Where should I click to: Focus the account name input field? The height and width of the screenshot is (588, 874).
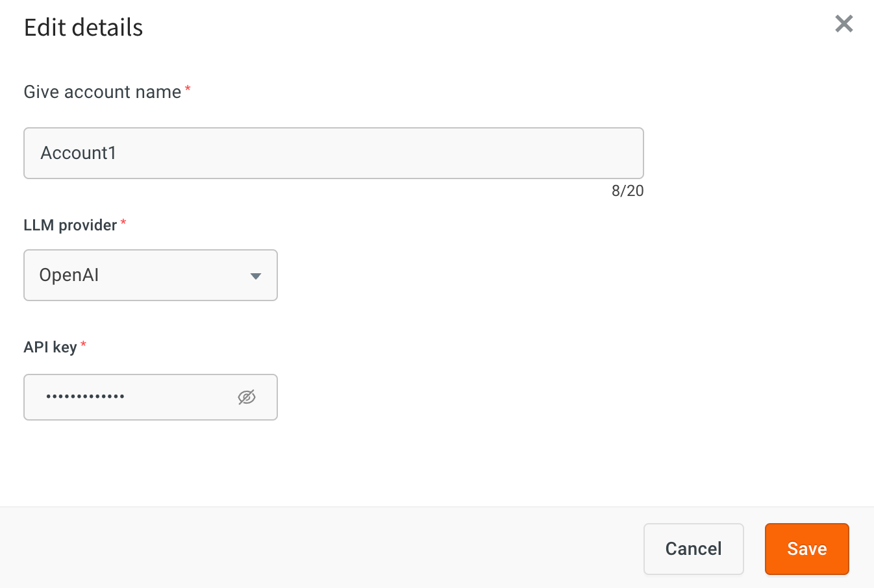[334, 153]
